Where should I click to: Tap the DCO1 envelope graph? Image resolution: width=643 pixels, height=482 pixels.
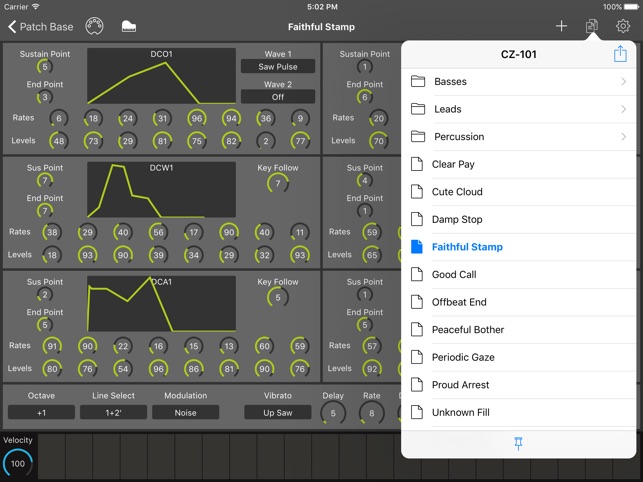[x=161, y=76]
